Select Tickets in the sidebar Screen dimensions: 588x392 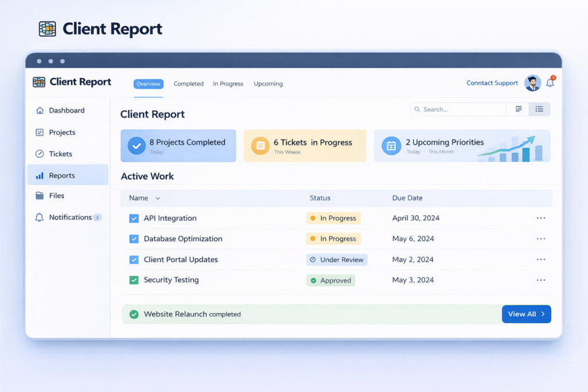62,154
